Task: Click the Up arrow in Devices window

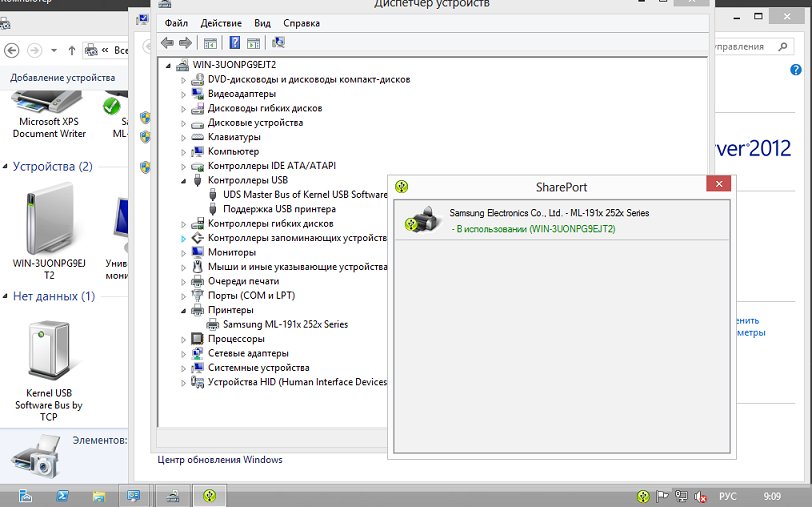Action: (71, 50)
